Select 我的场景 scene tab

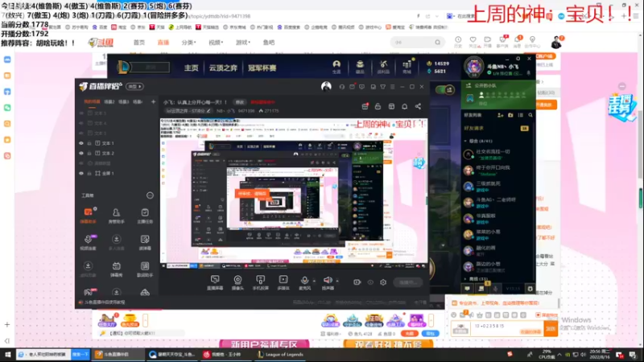click(92, 102)
